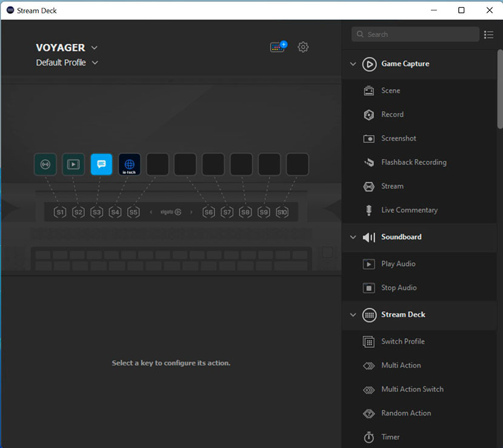
Task: Click the Soundboard speaker icon
Action: pos(369,238)
